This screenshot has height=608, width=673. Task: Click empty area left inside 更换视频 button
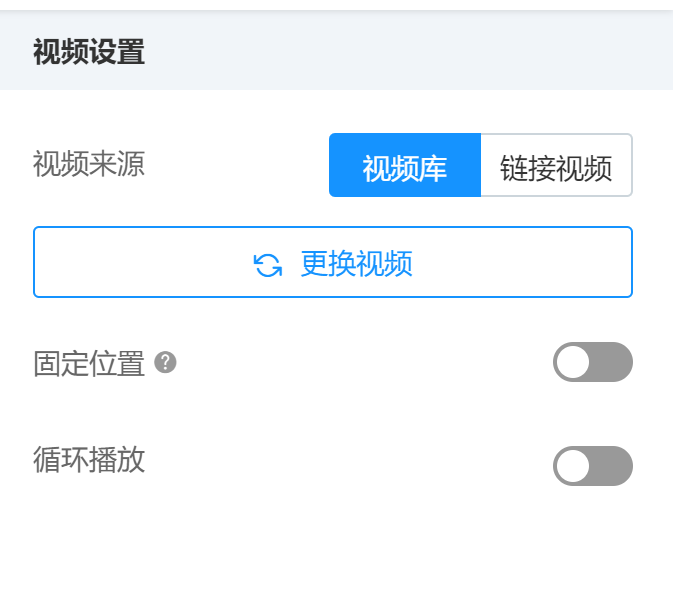[x=142, y=262]
